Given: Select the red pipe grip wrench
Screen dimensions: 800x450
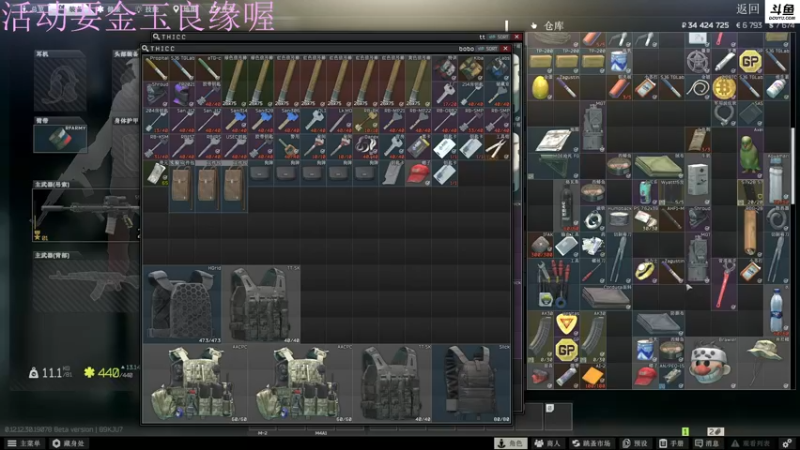Looking at the screenshot, I should tap(724, 284).
